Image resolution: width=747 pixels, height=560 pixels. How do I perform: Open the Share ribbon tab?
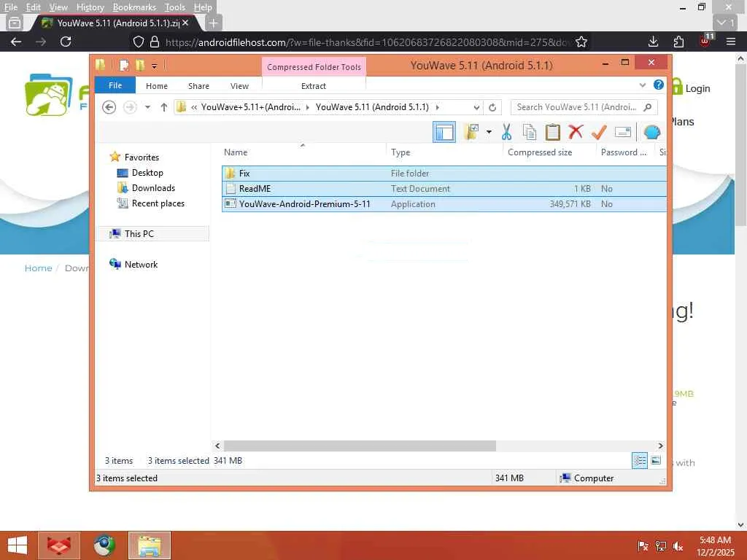point(198,86)
